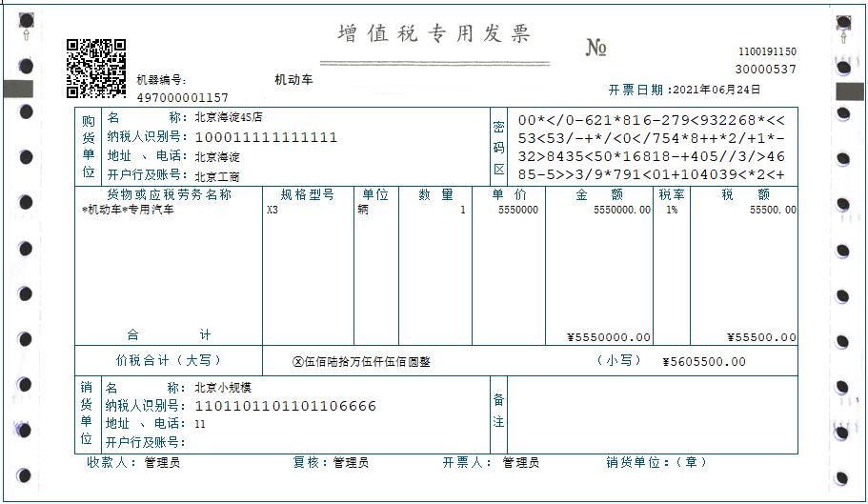Image resolution: width=868 pixels, height=504 pixels.
Task: Click seller name 北京小规模
Action: click(x=223, y=388)
